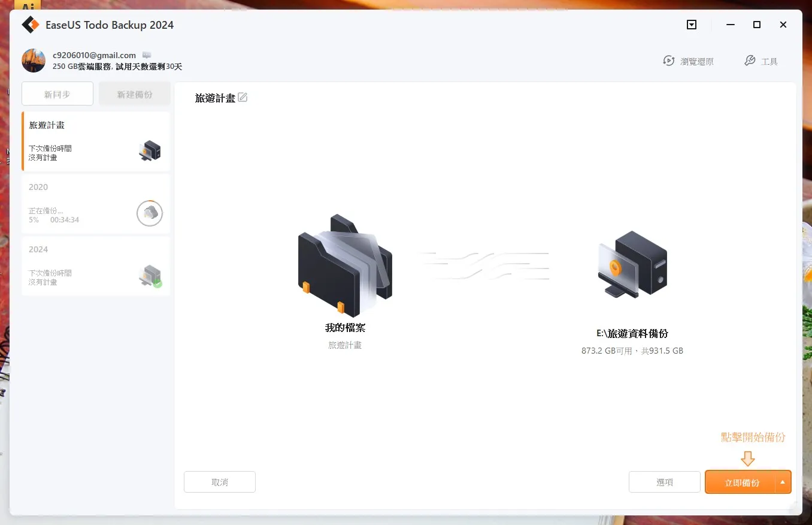812x525 pixels.
Task: Click the 立即備份 backup now button
Action: click(x=741, y=482)
